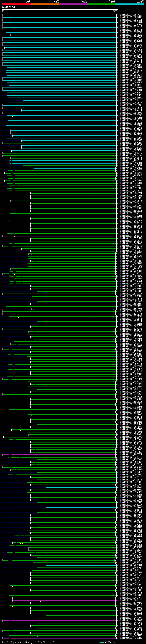This screenshot has height=644, width=146.
Task: Click the query end position label 386
Action: [115, 11]
